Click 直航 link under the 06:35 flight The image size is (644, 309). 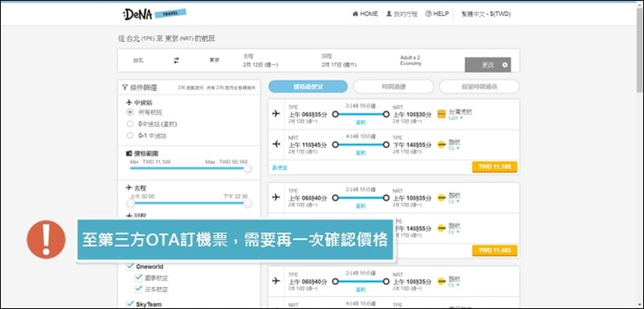coord(361,122)
